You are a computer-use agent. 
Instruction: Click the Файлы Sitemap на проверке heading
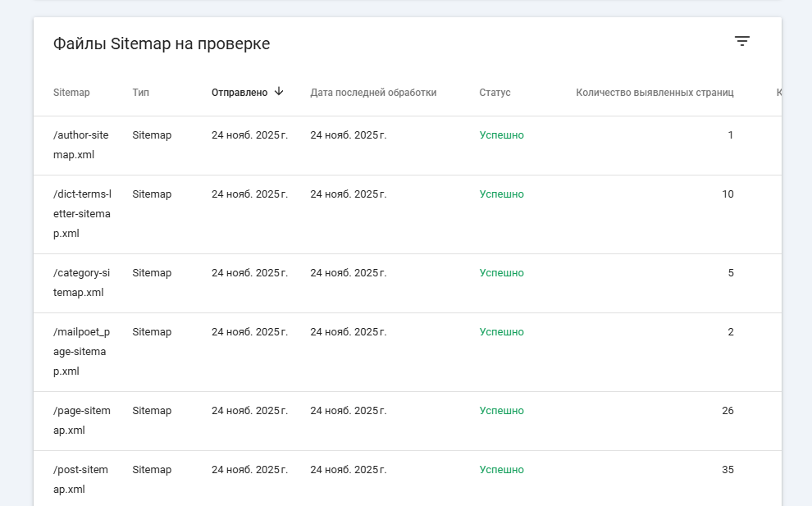tap(162, 44)
